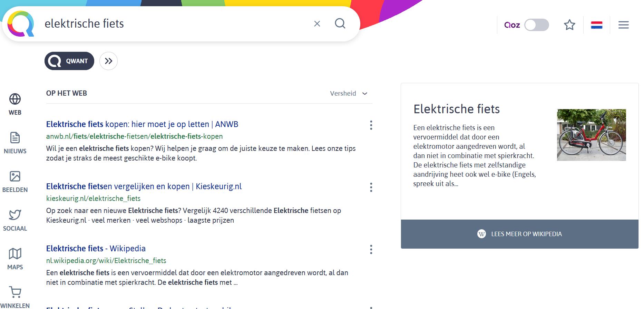Click 'LEES MEER OP WIKIPEDIA' button
The height and width of the screenshot is (309, 644).
pyautogui.click(x=519, y=234)
